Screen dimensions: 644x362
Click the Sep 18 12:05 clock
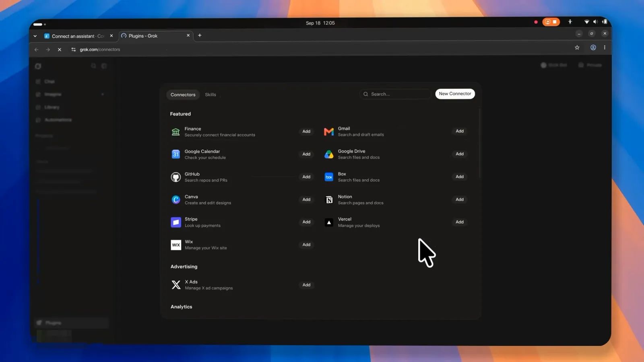click(320, 23)
